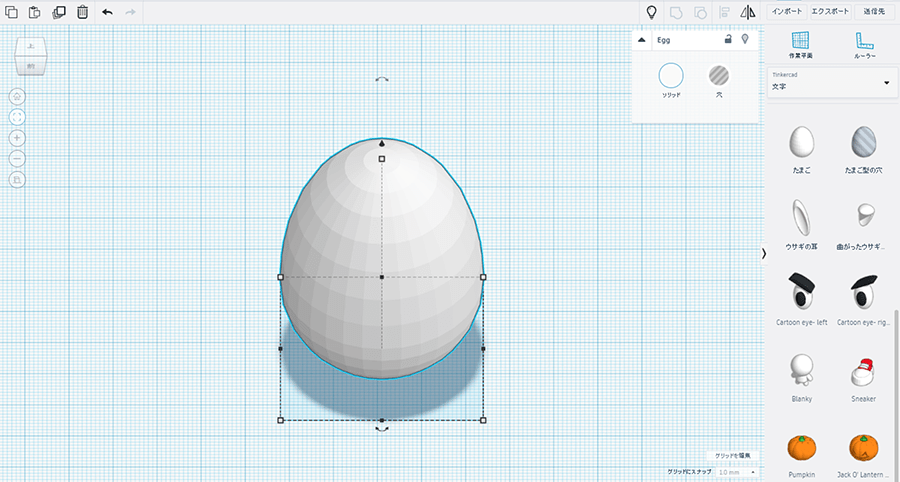Click the Group shapes icon

pyautogui.click(x=676, y=12)
